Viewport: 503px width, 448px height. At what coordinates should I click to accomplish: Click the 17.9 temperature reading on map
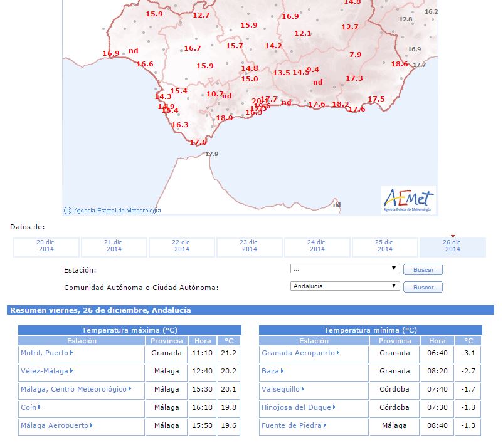click(212, 154)
